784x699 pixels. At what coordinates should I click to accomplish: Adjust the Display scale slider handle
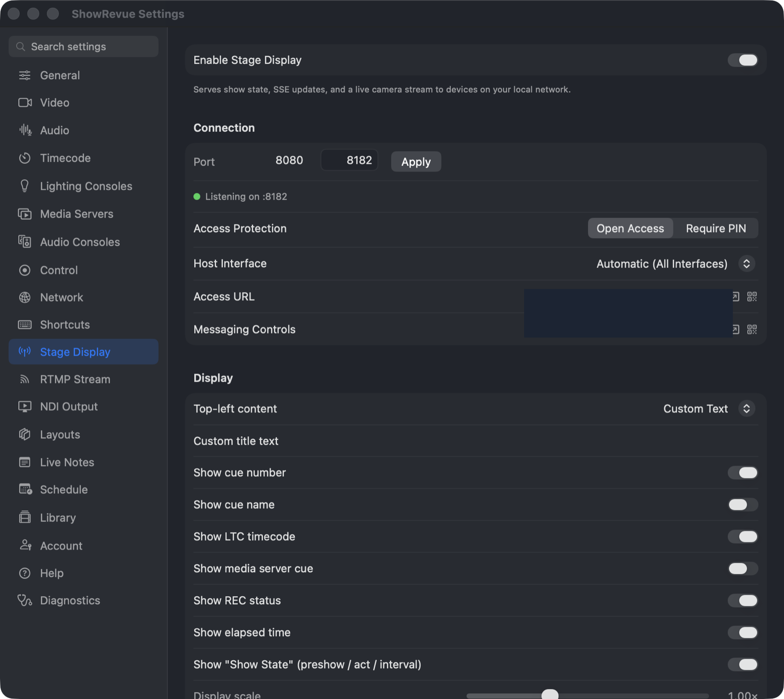550,694
